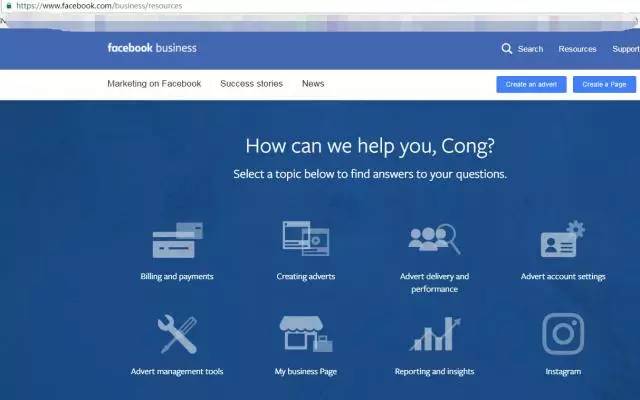Viewport: 640px width, 400px height.
Task: Open Advert management tools wrench icon
Action: [177, 334]
